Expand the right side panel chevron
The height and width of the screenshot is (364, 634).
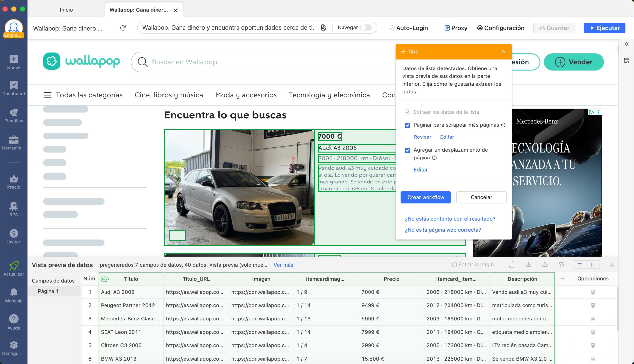click(x=627, y=44)
